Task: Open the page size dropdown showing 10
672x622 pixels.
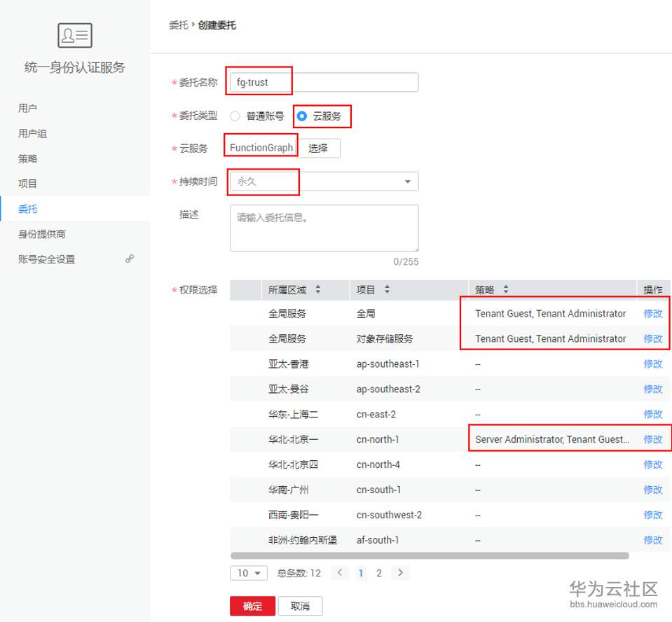Action: (248, 573)
